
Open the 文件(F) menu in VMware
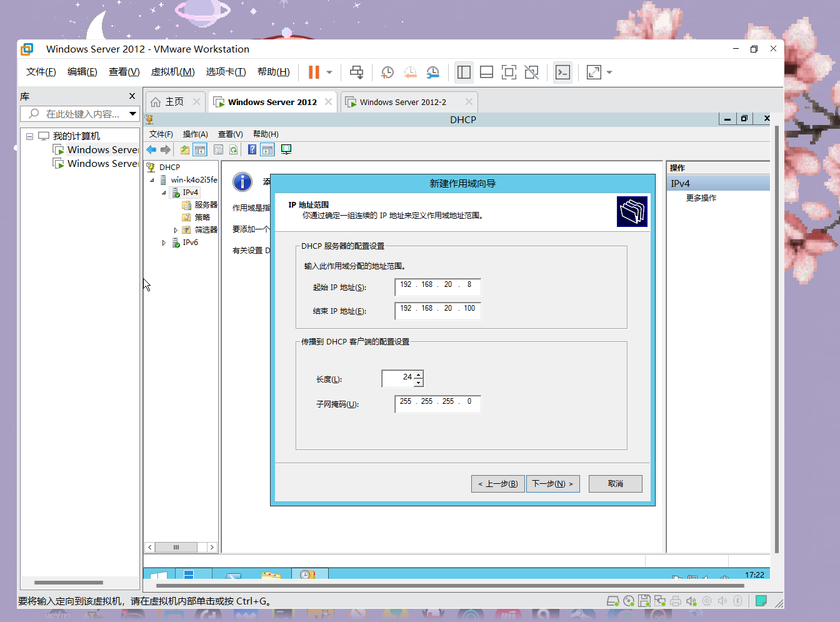[41, 72]
